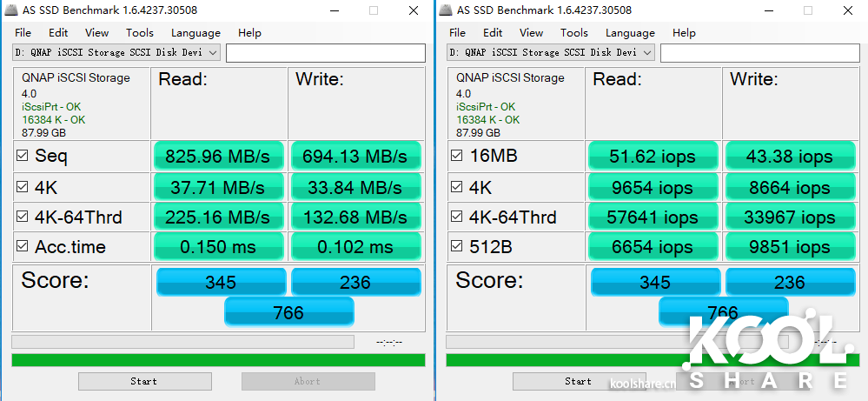The width and height of the screenshot is (868, 401).
Task: Uncheck the 16MB test checkbox
Action: click(457, 157)
